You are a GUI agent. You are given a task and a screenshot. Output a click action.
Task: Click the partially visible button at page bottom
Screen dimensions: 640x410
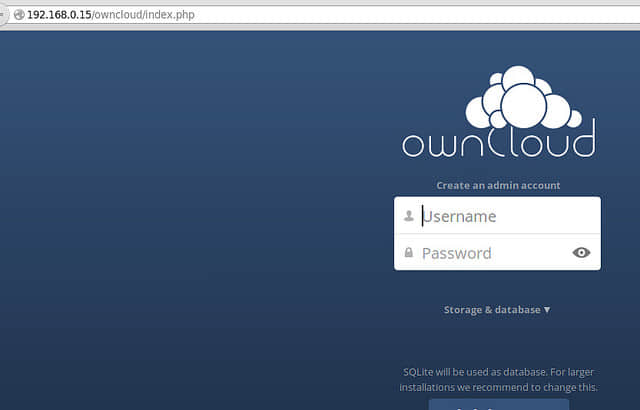click(x=499, y=405)
